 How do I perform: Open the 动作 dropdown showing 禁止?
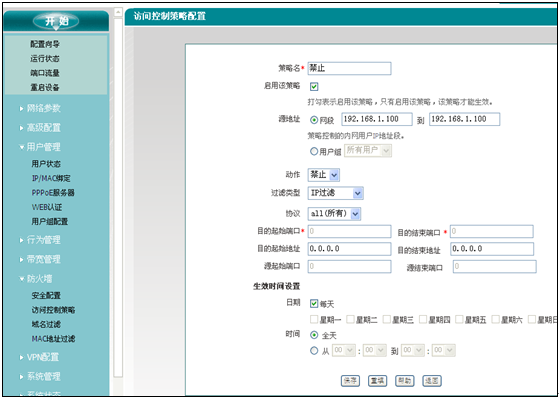[324, 175]
